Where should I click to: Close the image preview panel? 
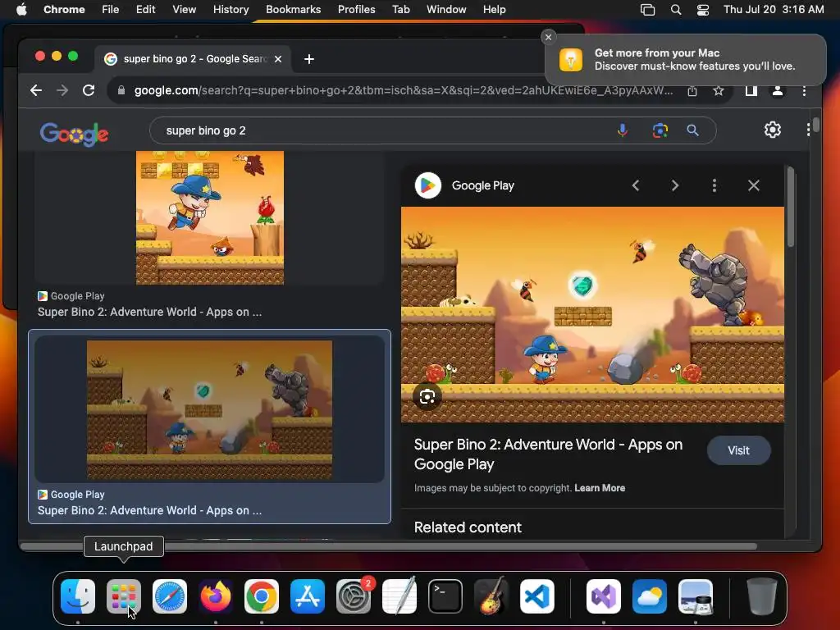point(753,185)
